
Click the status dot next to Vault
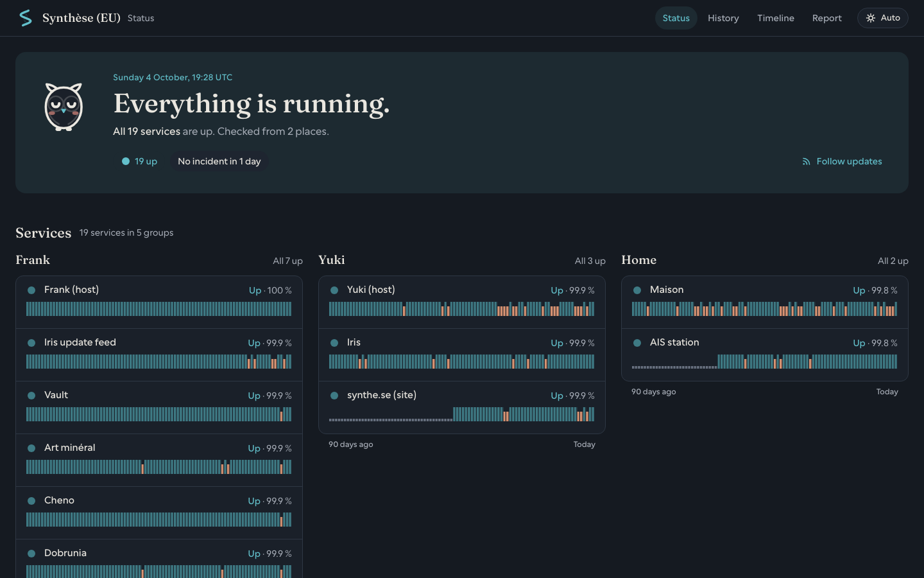pyautogui.click(x=31, y=396)
